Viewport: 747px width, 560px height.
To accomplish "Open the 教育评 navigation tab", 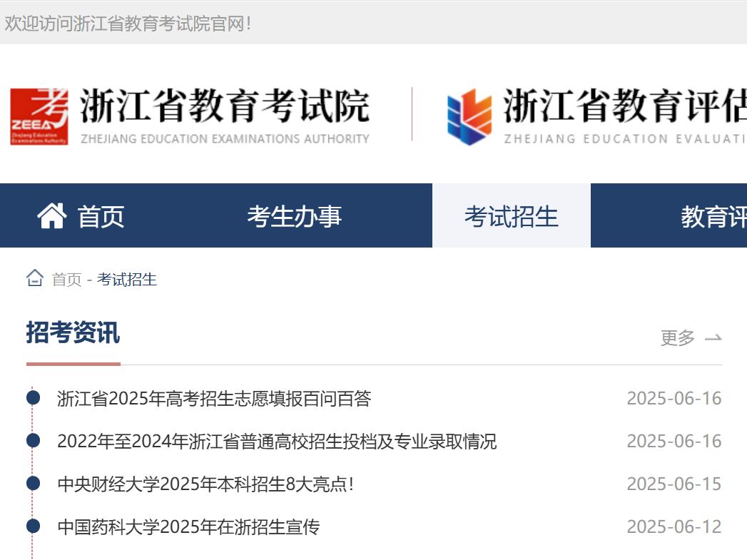I will tap(713, 215).
